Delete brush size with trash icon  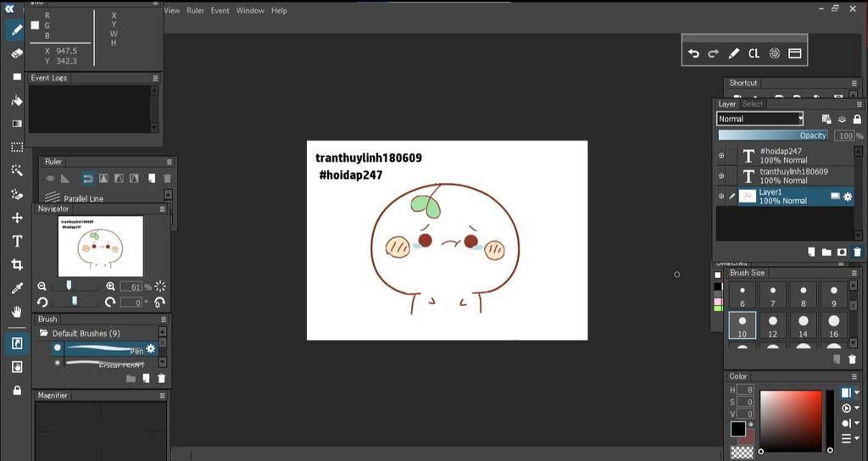point(853,359)
